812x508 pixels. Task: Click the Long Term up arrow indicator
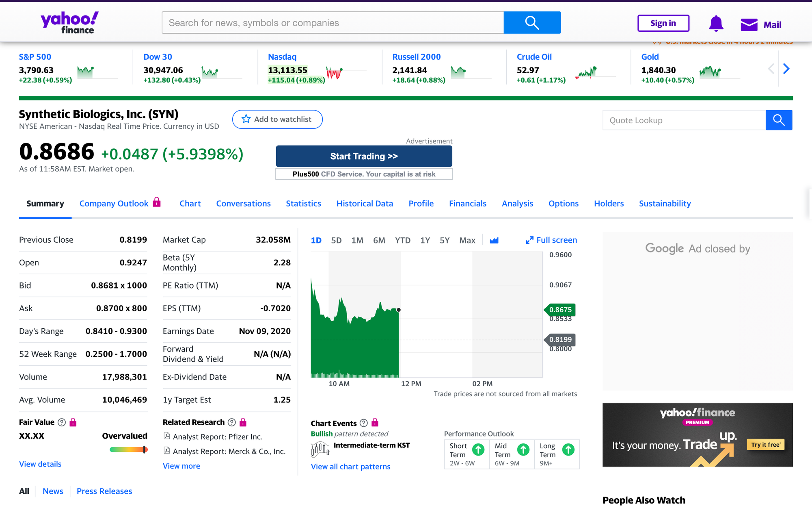click(x=568, y=449)
